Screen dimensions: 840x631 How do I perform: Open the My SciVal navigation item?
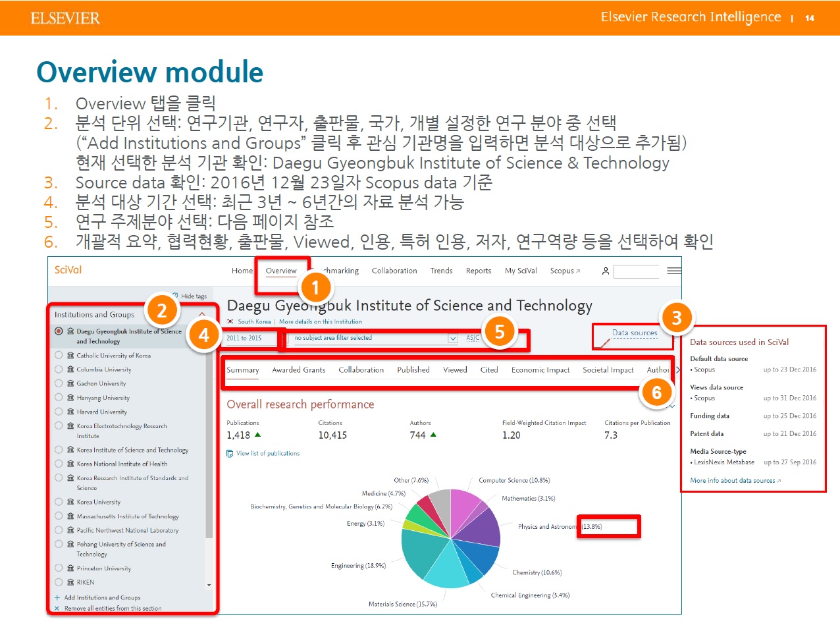coord(521,271)
